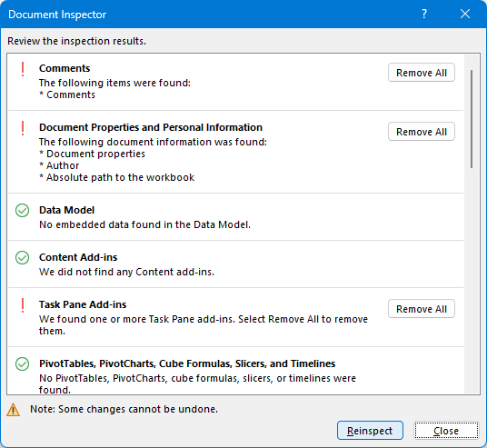487x448 pixels.
Task: Click the yellow warning triangle icon by the Note
Action: 13,410
